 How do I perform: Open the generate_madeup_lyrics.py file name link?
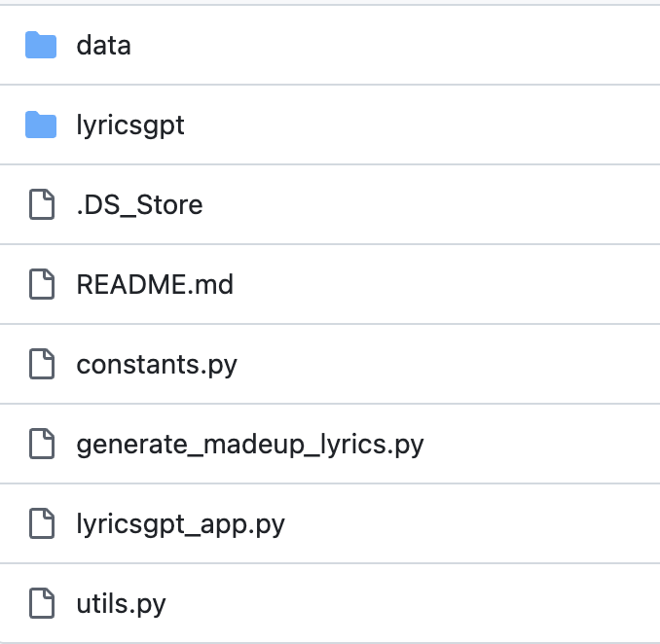coord(250,444)
